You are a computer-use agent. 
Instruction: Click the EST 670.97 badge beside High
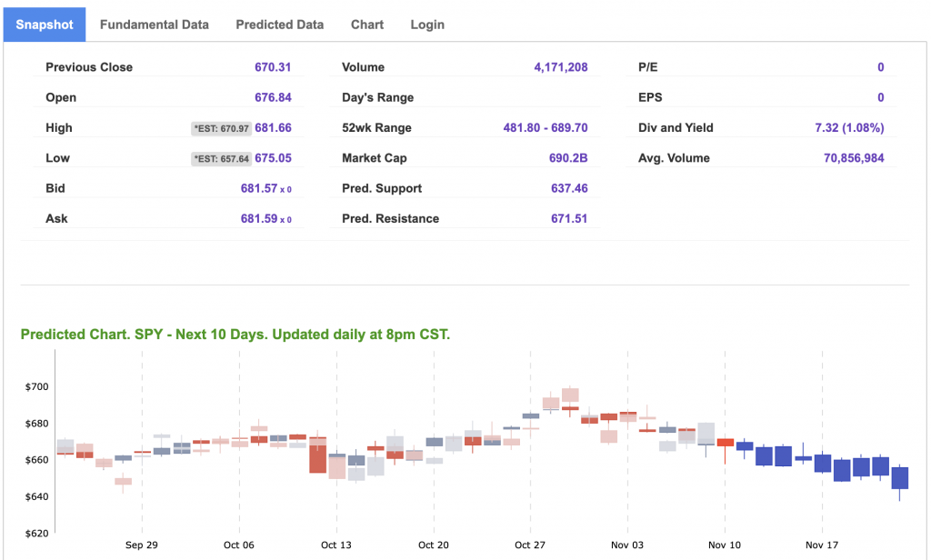[221, 128]
